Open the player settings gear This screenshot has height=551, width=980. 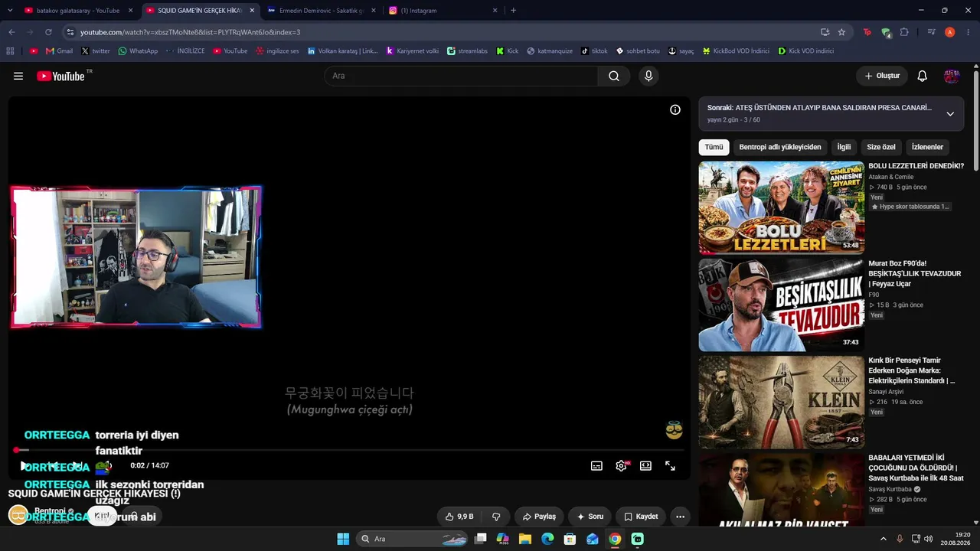pyautogui.click(x=621, y=465)
